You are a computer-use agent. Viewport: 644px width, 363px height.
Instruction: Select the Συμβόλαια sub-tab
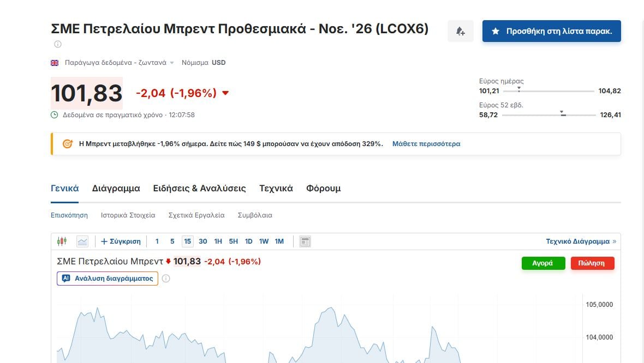click(x=255, y=215)
